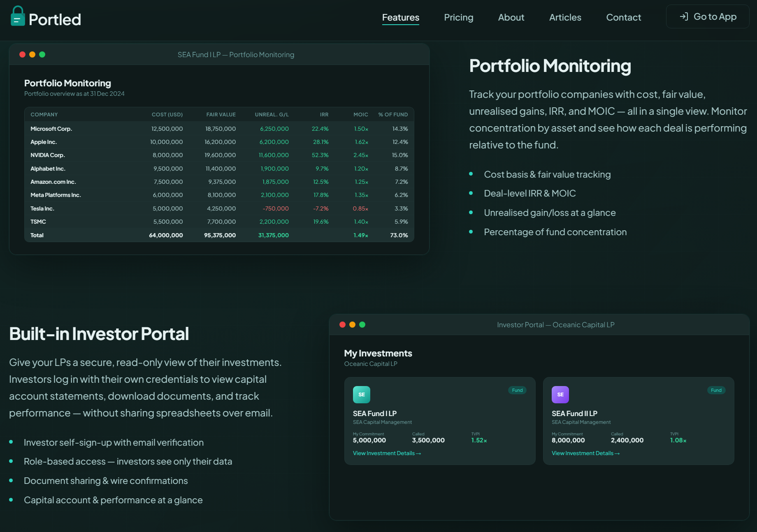
Task: Open View Investment Details for SEA Fund II LP
Action: click(x=585, y=453)
